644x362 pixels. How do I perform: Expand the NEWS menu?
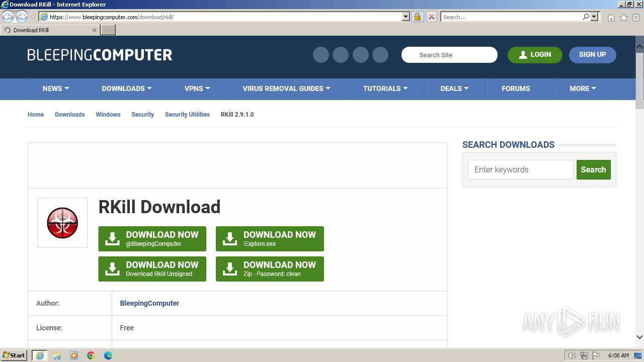tap(56, 88)
